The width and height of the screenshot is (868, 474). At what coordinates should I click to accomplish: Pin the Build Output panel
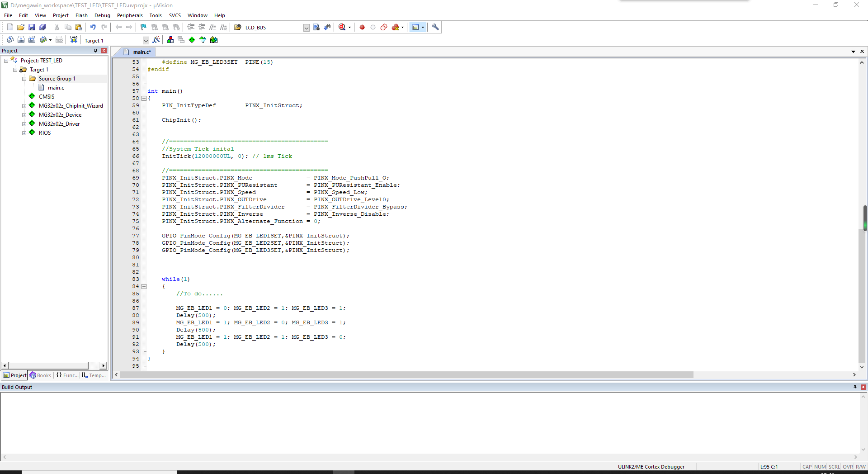(855, 387)
